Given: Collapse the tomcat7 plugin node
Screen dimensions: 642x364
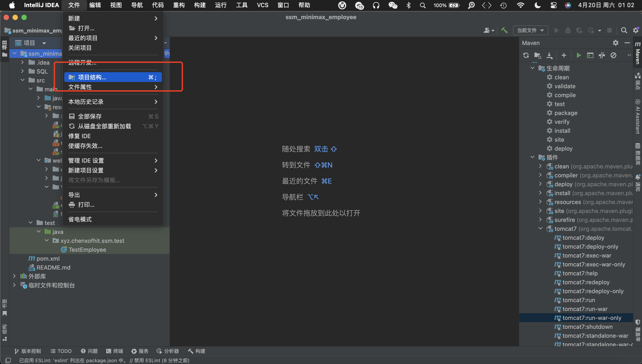Looking at the screenshot, I should [x=540, y=229].
